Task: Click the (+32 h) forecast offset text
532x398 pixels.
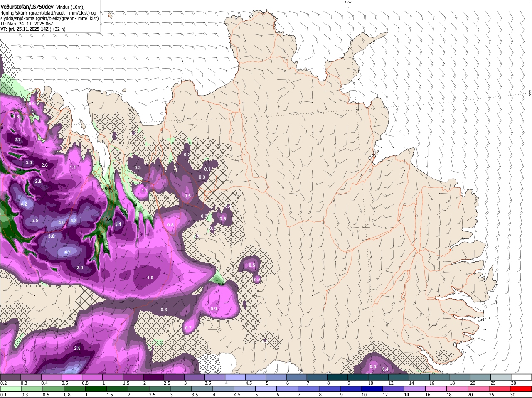Action: [x=57, y=29]
